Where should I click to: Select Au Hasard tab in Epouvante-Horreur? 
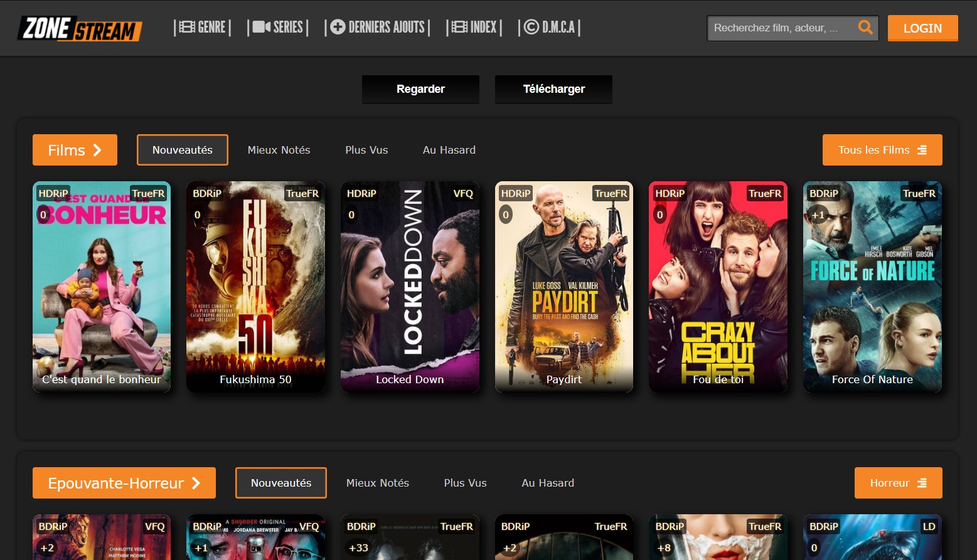pyautogui.click(x=548, y=483)
